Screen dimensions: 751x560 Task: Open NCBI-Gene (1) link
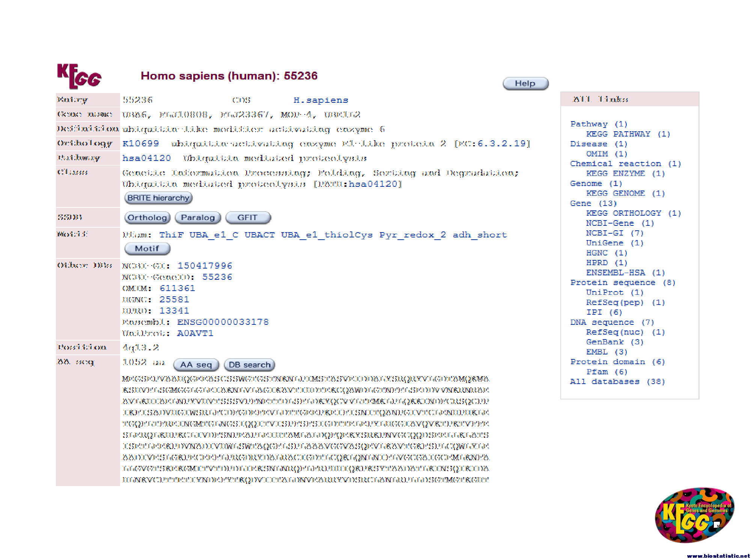[620, 223]
